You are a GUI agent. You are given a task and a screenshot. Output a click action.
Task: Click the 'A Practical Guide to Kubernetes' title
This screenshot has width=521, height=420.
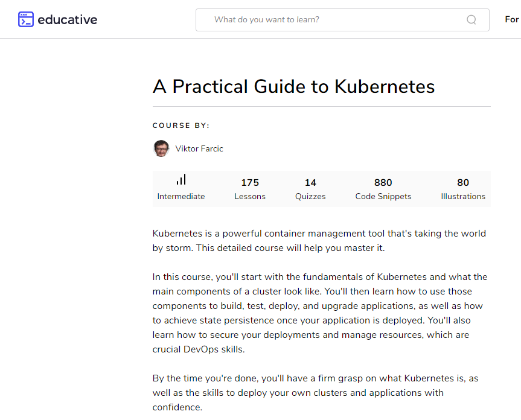294,86
